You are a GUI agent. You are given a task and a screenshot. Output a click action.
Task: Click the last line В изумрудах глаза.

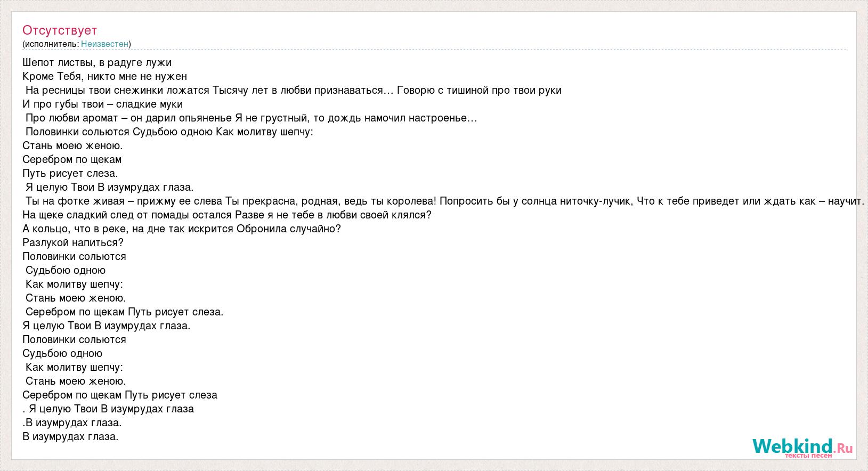70,437
